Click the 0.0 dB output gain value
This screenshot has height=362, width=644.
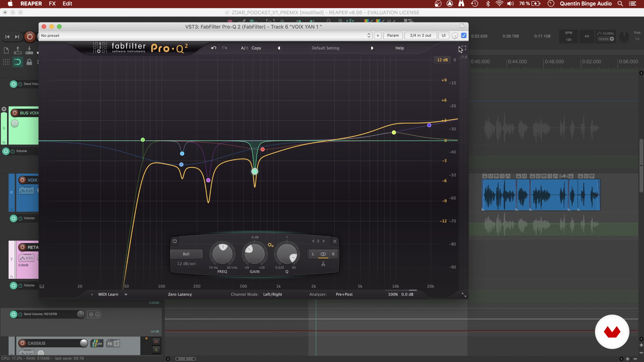pos(407,295)
